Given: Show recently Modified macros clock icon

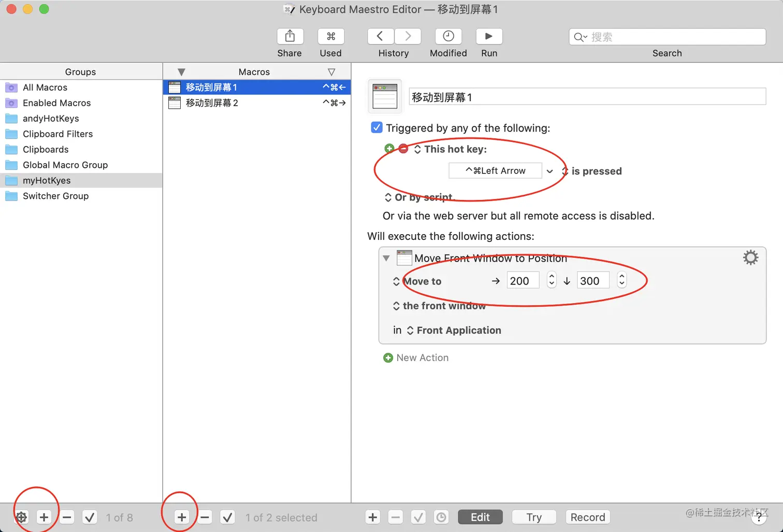Looking at the screenshot, I should [x=448, y=36].
